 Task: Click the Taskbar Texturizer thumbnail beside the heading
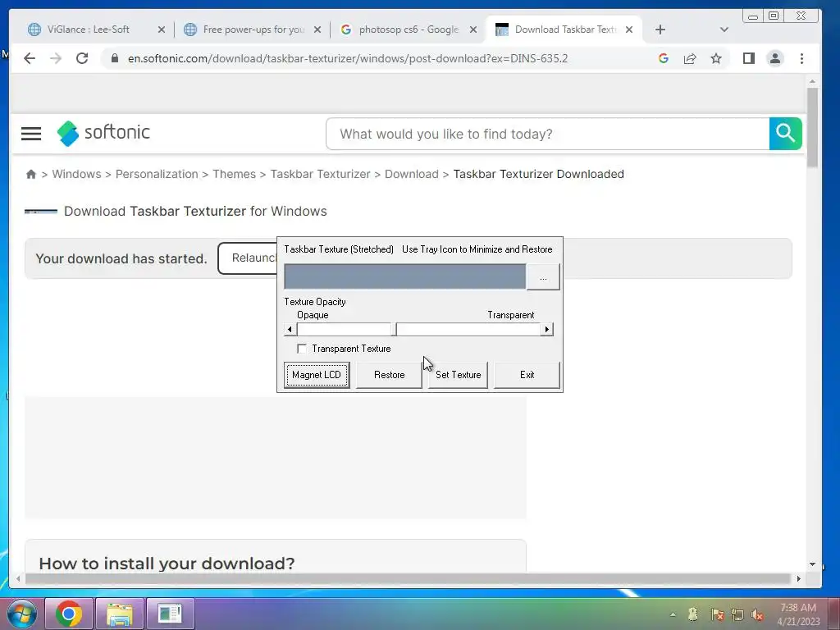point(41,212)
